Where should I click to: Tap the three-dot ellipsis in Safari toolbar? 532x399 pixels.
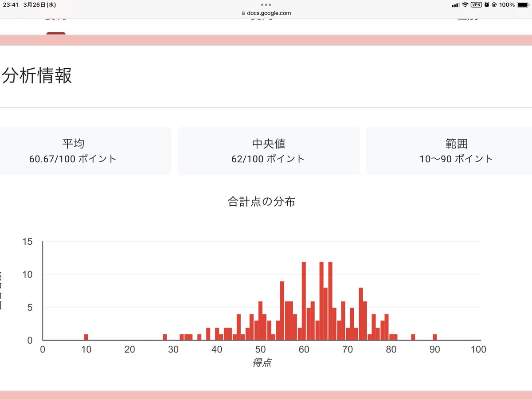click(x=266, y=6)
